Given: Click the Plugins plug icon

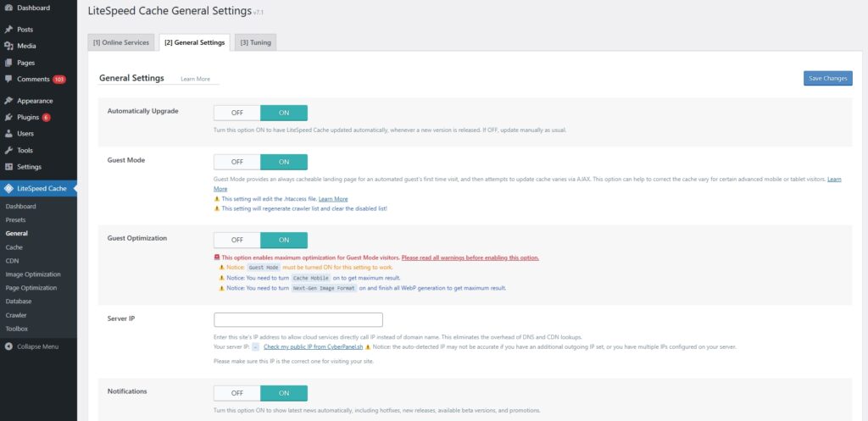Looking at the screenshot, I should pos(8,117).
